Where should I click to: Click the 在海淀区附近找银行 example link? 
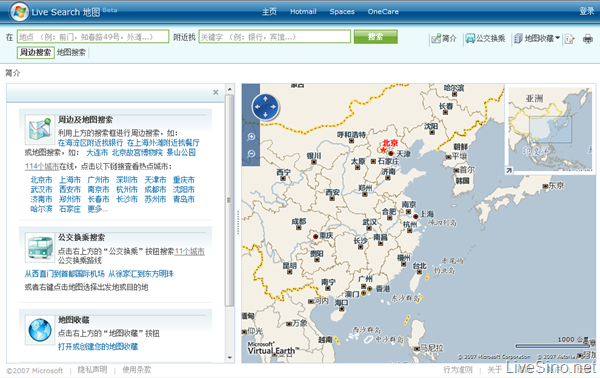(90, 143)
